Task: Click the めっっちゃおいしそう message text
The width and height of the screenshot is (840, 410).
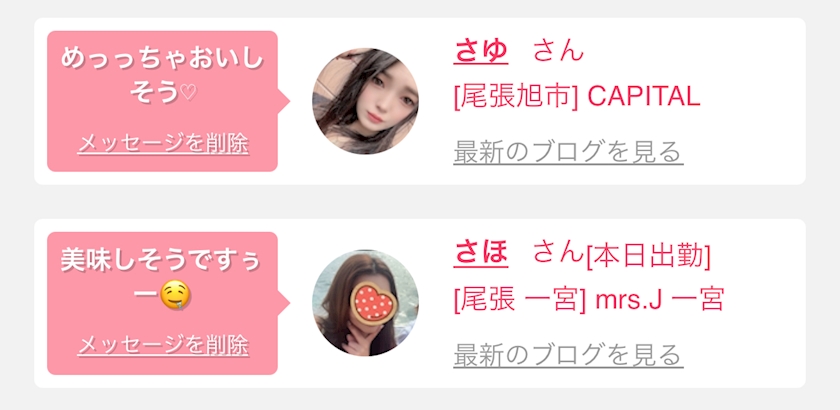Action: [x=162, y=76]
